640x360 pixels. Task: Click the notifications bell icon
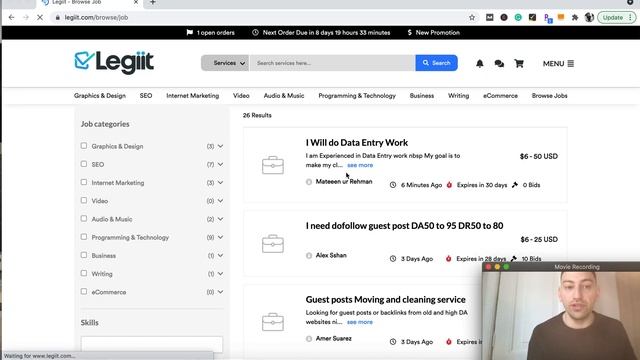point(480,64)
